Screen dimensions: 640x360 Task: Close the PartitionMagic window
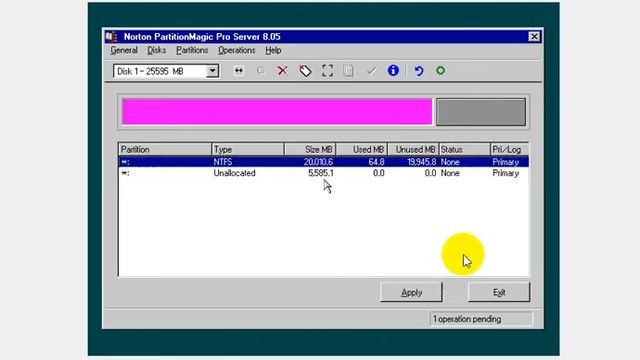coord(534,37)
